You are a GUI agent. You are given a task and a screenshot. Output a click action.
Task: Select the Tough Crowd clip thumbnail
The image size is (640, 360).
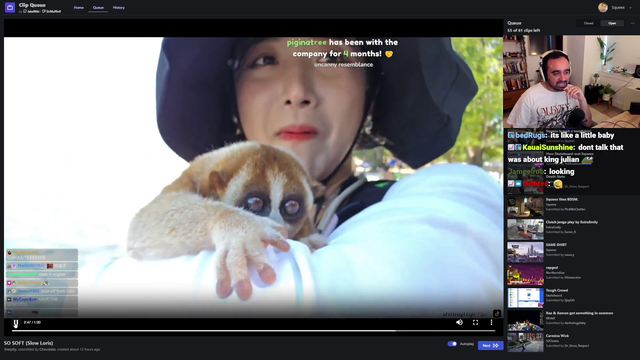pos(525,298)
